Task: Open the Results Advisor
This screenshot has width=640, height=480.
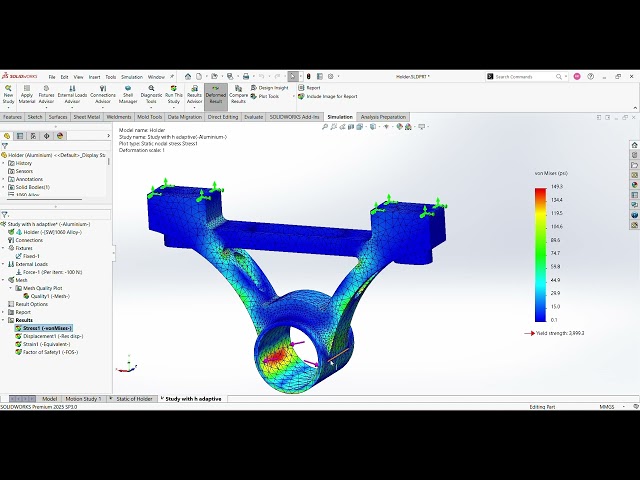Action: [x=194, y=94]
